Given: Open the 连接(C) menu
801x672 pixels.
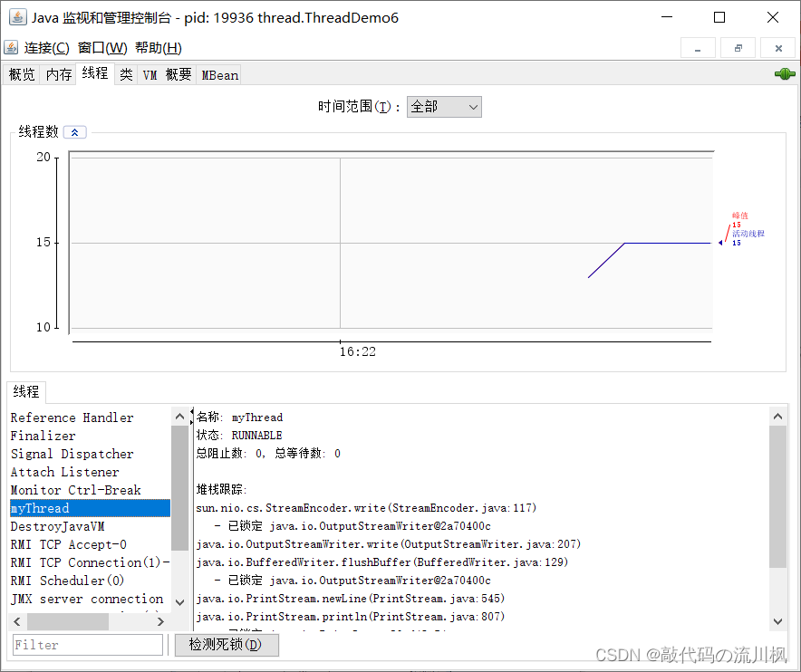Looking at the screenshot, I should click(x=46, y=48).
